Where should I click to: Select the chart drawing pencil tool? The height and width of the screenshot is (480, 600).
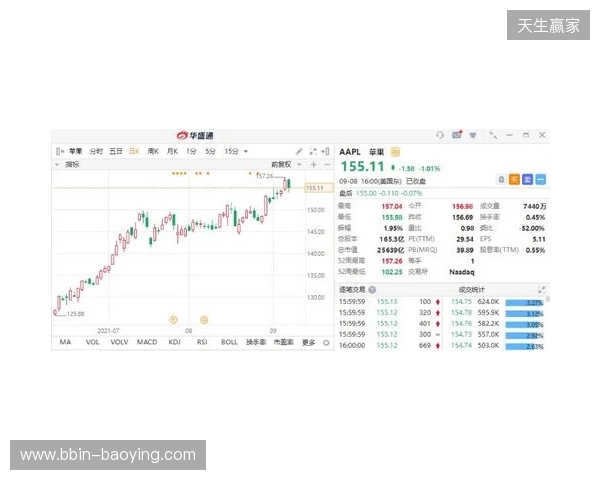pyautogui.click(x=299, y=152)
